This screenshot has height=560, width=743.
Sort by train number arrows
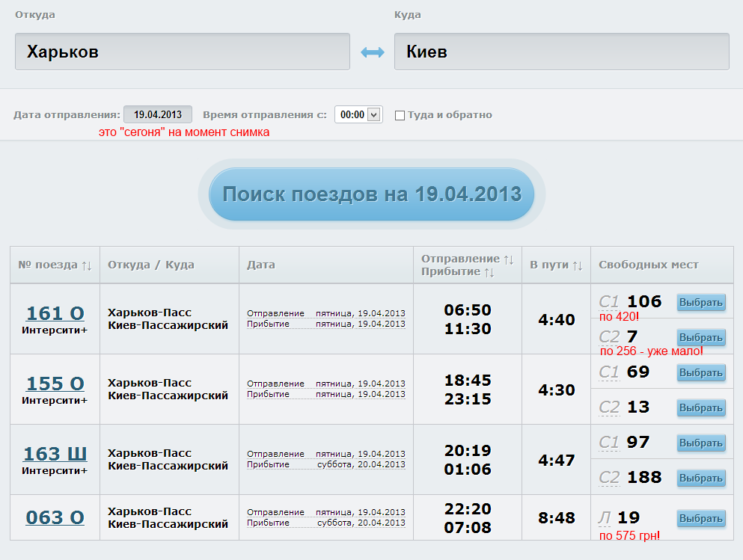pos(87,265)
